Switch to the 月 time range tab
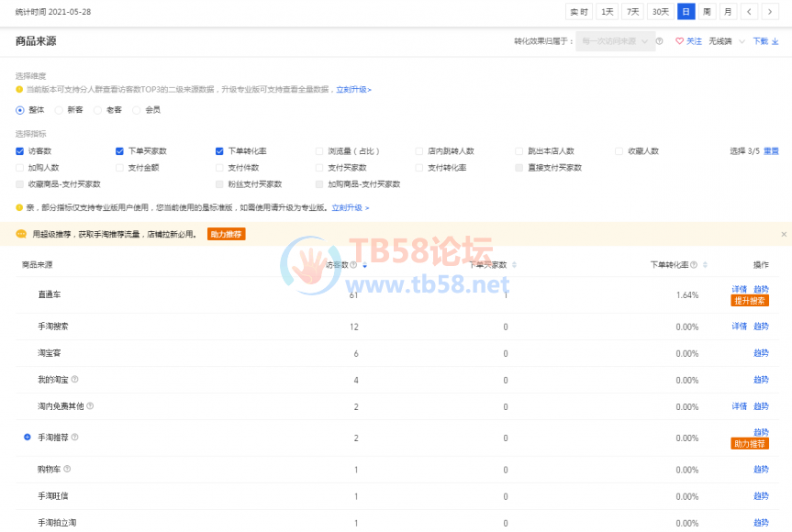The width and height of the screenshot is (792, 532). pyautogui.click(x=727, y=12)
